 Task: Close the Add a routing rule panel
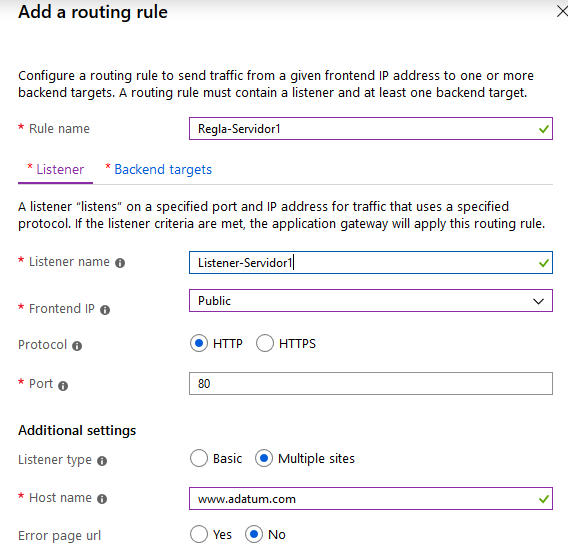tap(562, 12)
